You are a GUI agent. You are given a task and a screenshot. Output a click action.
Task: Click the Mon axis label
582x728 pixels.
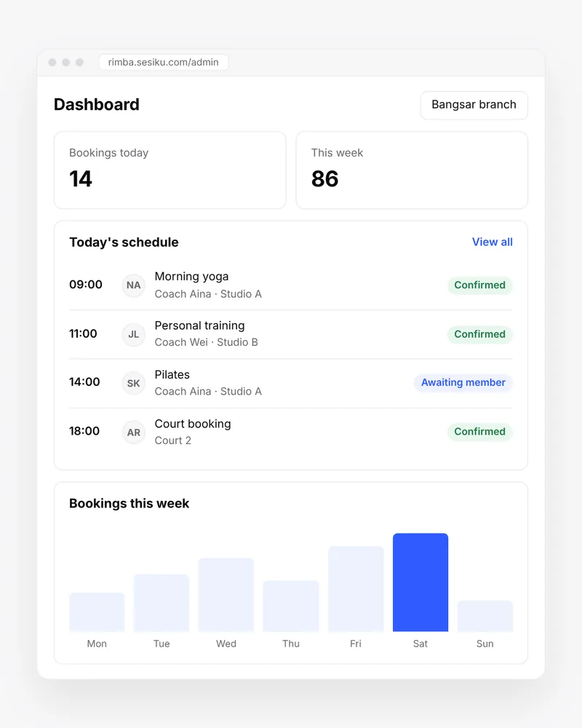click(97, 644)
